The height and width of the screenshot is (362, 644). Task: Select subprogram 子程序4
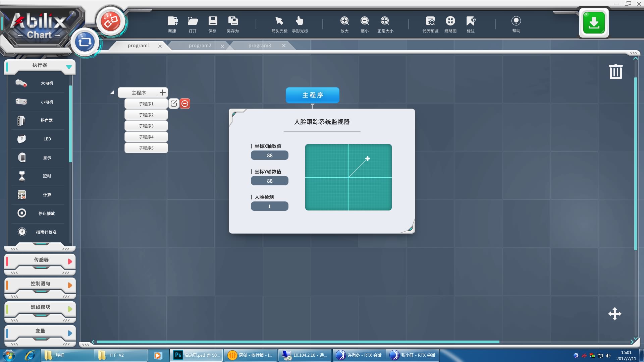(146, 137)
